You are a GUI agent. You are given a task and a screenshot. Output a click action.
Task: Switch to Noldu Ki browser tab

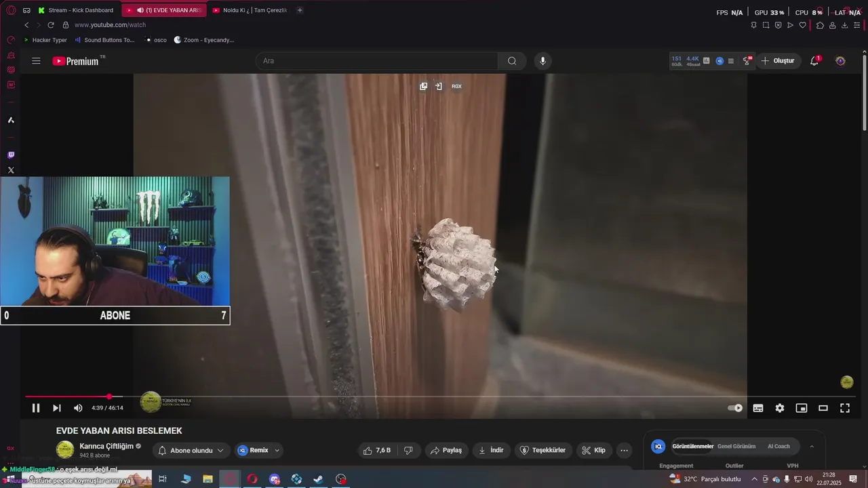pos(250,10)
